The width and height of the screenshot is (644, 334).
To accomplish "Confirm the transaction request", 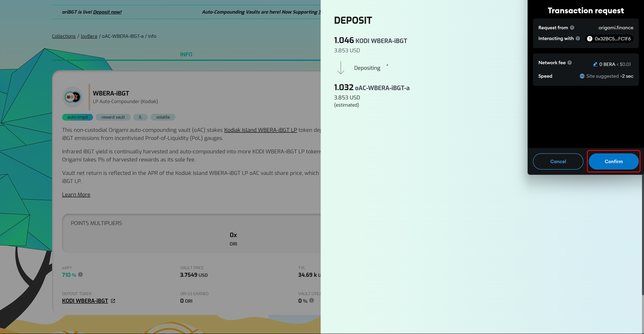I will click(x=613, y=161).
